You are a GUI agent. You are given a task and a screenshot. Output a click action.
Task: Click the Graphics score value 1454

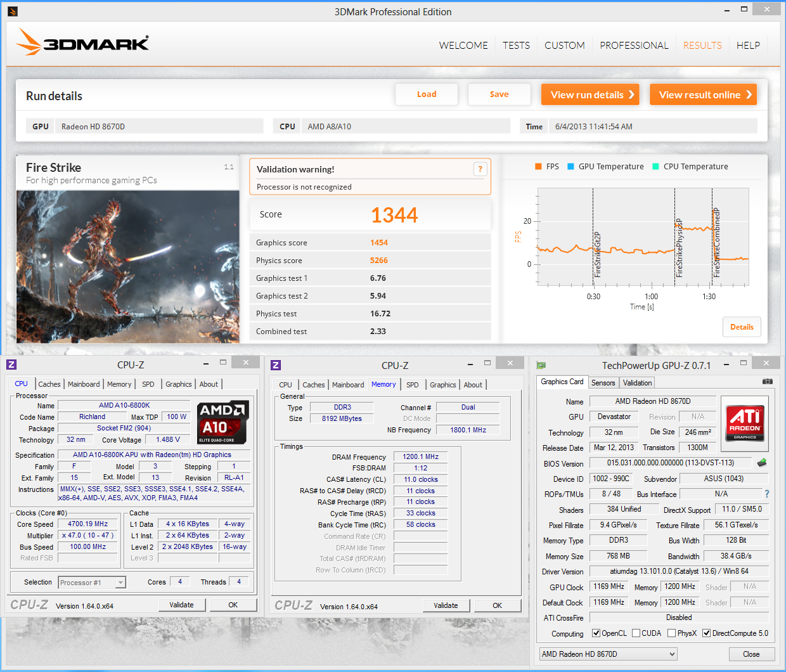tap(379, 243)
